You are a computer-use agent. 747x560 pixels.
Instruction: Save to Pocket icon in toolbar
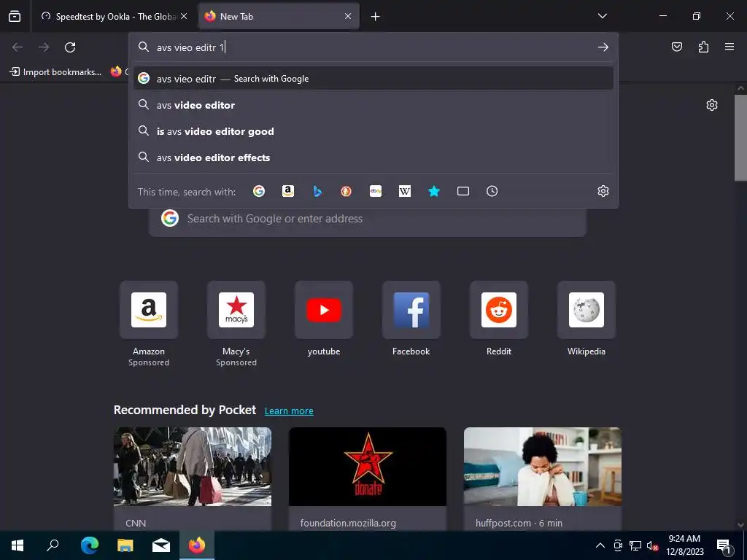click(x=677, y=47)
